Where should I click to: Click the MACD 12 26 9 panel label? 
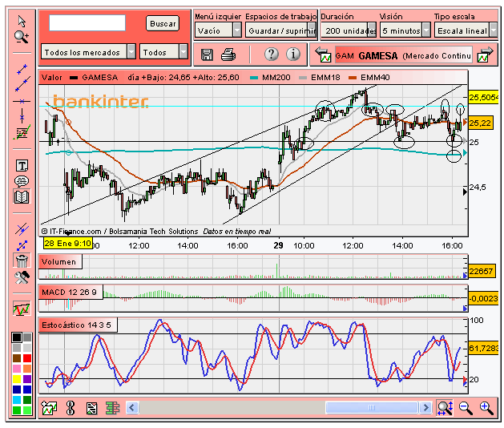(x=71, y=292)
